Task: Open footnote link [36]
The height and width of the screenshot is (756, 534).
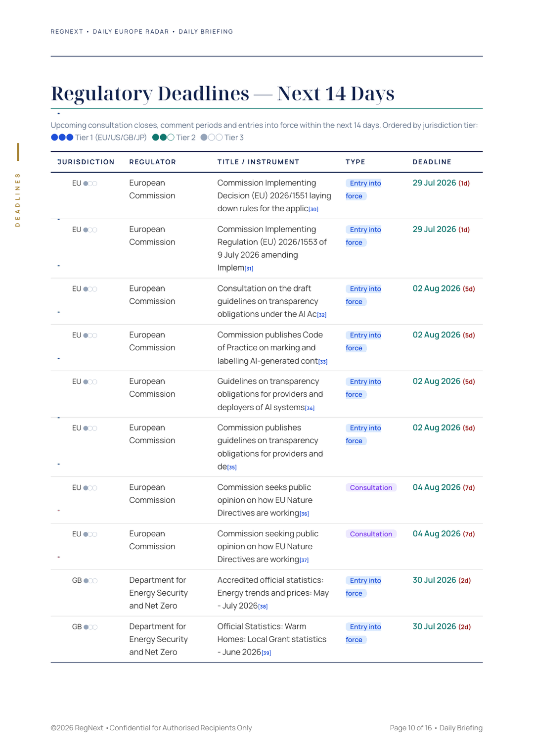Action: point(304,514)
